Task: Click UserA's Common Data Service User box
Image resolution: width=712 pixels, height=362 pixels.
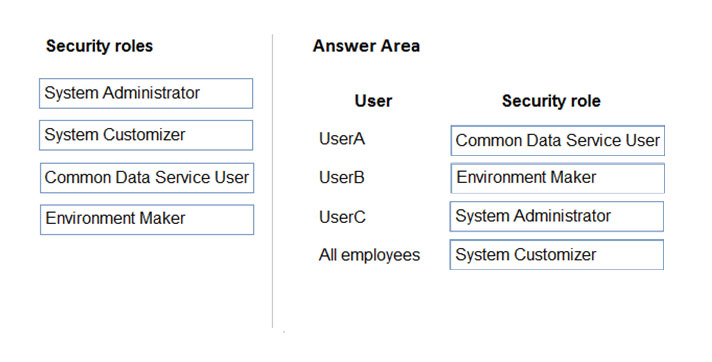Action: (x=558, y=141)
